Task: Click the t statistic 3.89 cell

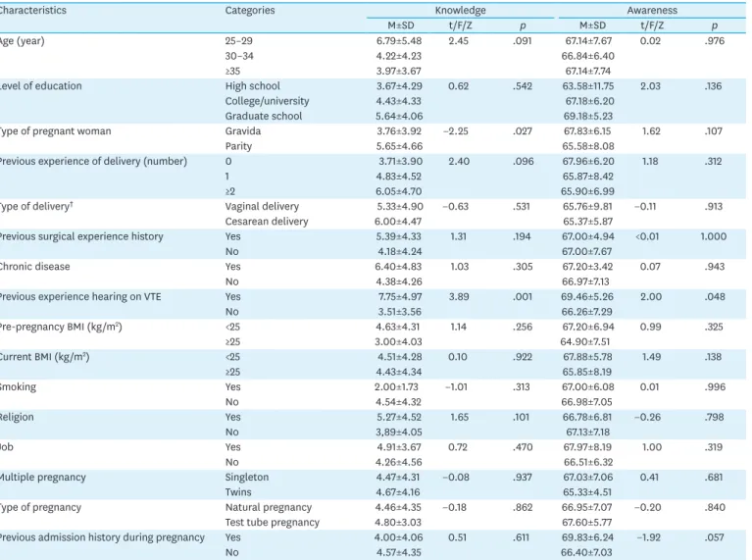Action: 459,296
